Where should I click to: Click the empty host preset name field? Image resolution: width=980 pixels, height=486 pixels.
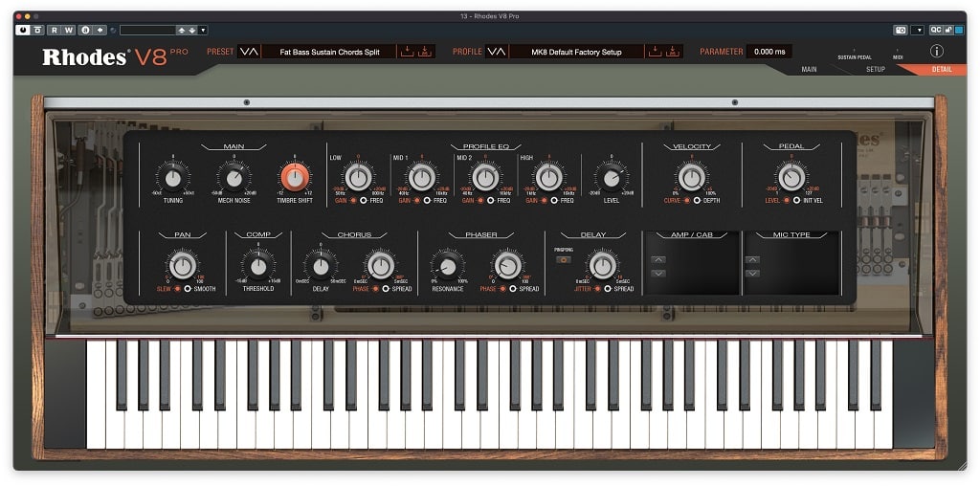(148, 30)
